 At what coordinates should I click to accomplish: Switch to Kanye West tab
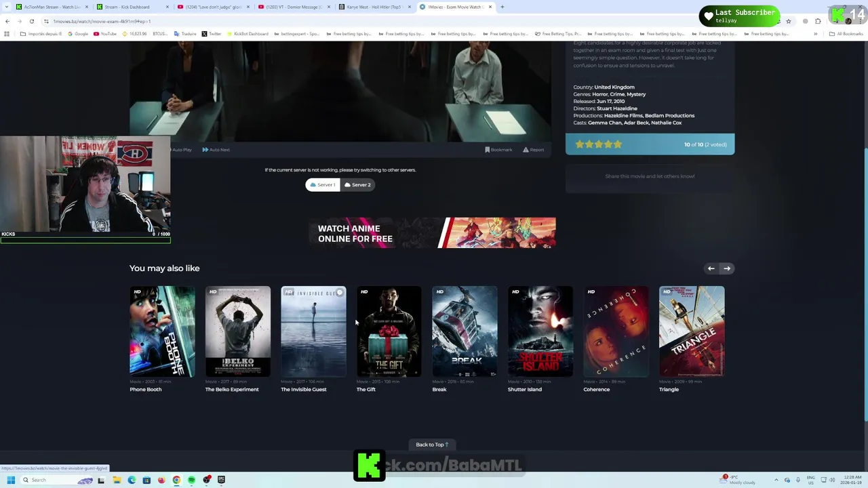pos(373,7)
